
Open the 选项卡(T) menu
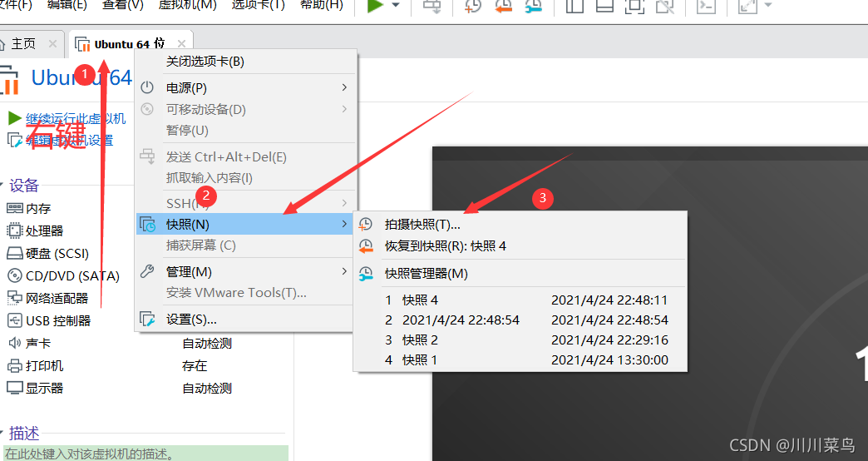pos(258,5)
